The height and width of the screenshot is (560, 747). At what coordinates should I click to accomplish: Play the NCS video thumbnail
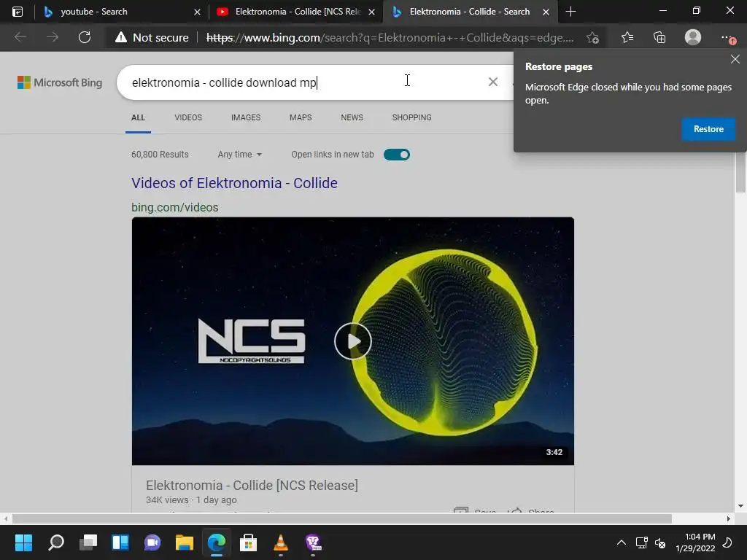pos(353,341)
